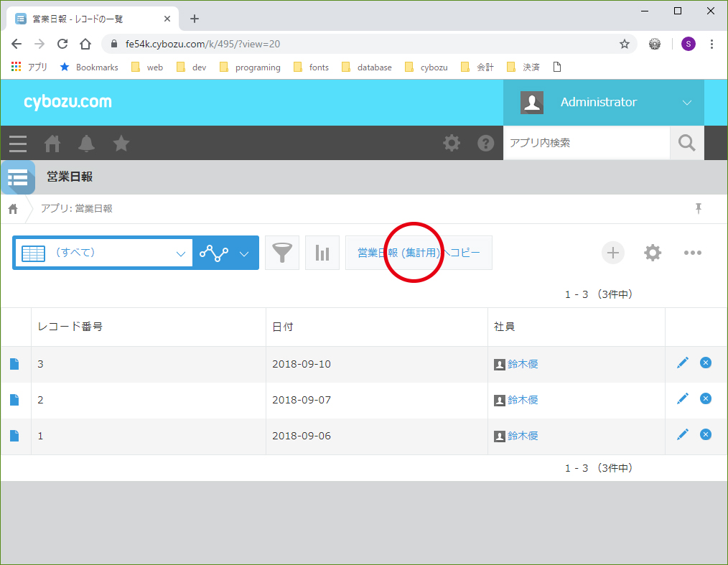Open details of record 2
Image resolution: width=728 pixels, height=565 pixels.
pos(14,400)
